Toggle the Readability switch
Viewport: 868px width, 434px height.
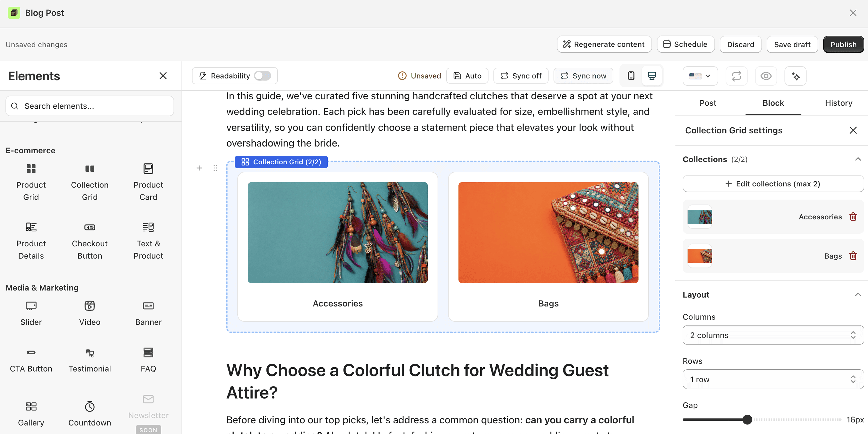262,76
